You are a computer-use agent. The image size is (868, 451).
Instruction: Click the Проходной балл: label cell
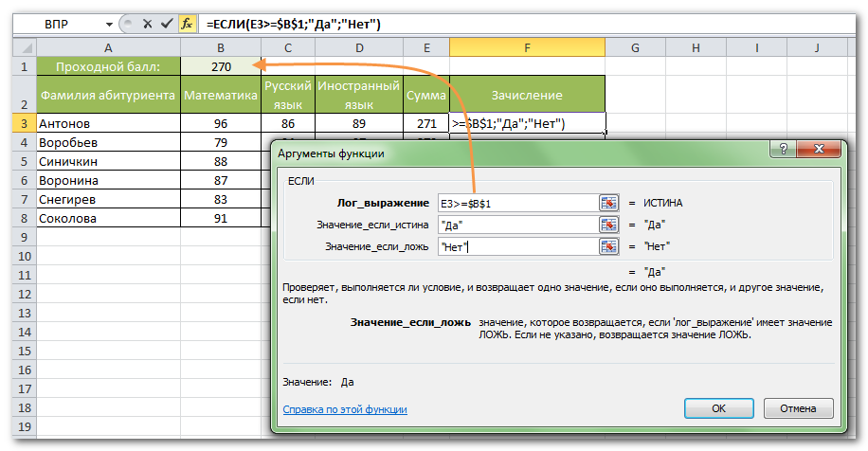coord(108,66)
